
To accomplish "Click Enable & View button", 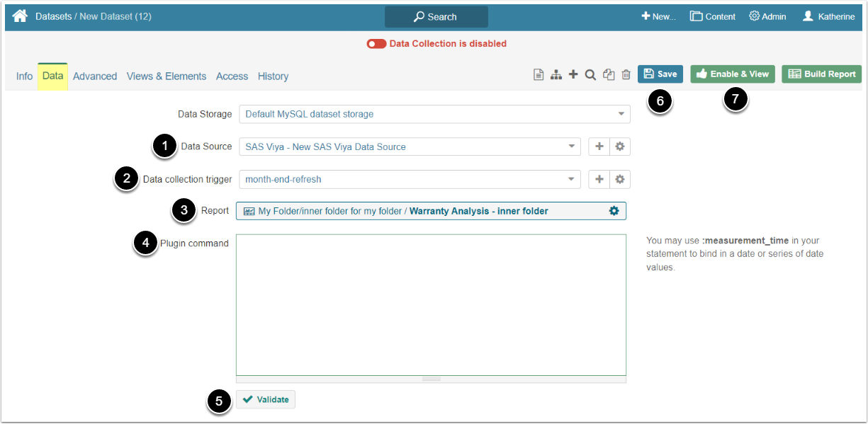I will tap(733, 74).
